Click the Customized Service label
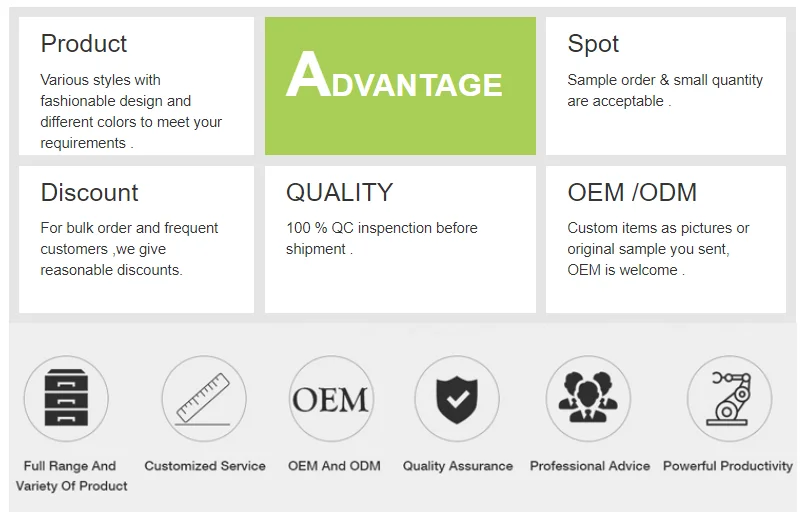The height and width of the screenshot is (519, 807). (205, 466)
